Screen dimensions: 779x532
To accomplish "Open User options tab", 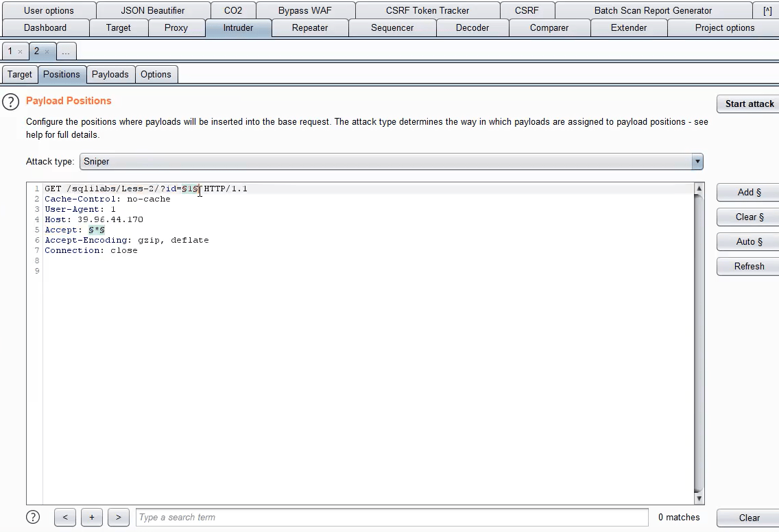I will [49, 10].
